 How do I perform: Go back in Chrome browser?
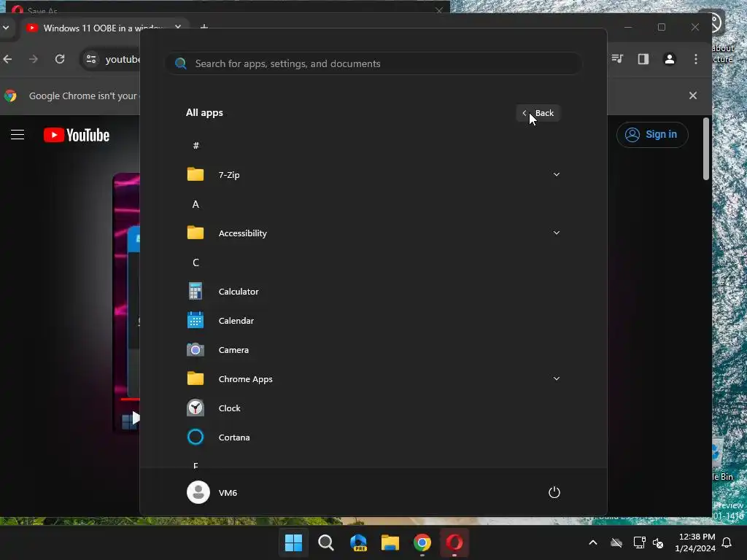point(8,59)
